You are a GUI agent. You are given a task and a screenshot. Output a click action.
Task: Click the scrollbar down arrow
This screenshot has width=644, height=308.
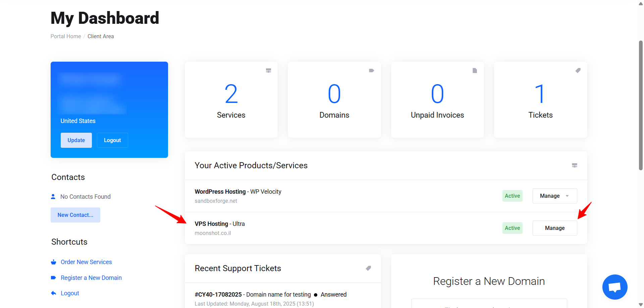(x=641, y=305)
